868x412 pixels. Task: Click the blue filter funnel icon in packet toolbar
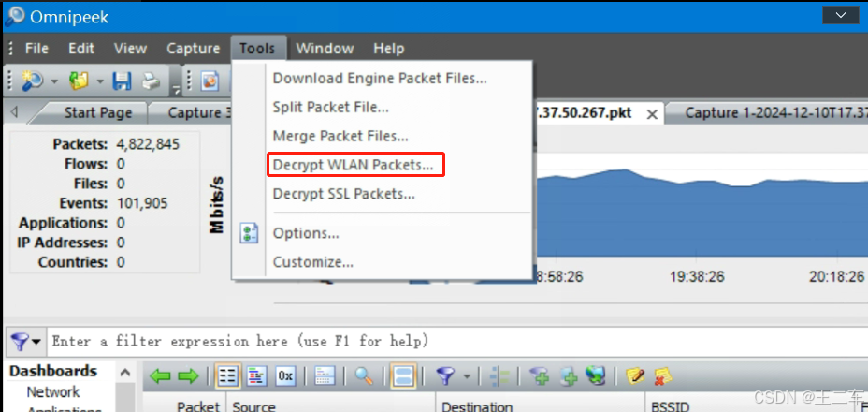click(x=445, y=376)
